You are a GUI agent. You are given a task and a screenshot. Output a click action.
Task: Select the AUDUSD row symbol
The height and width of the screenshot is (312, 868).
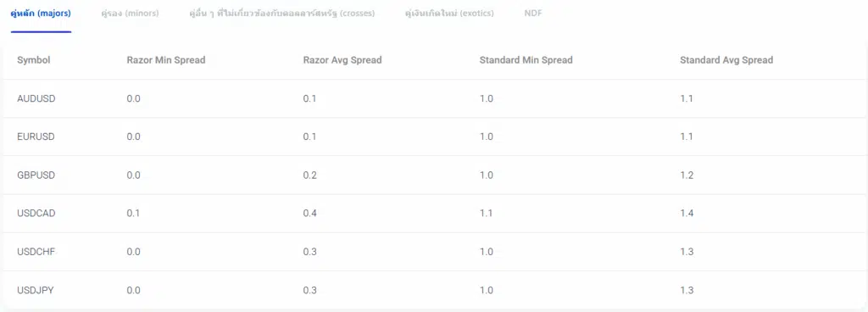(x=36, y=98)
